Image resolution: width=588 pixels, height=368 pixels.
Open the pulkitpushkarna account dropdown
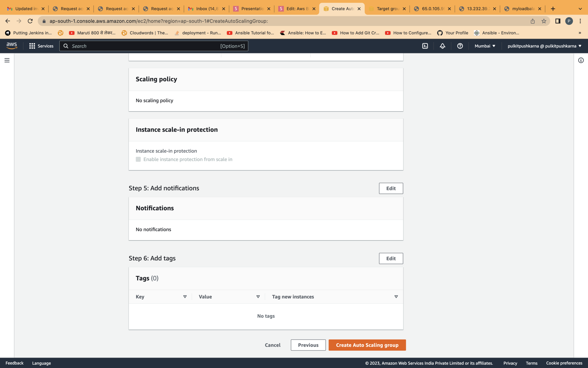pyautogui.click(x=544, y=46)
